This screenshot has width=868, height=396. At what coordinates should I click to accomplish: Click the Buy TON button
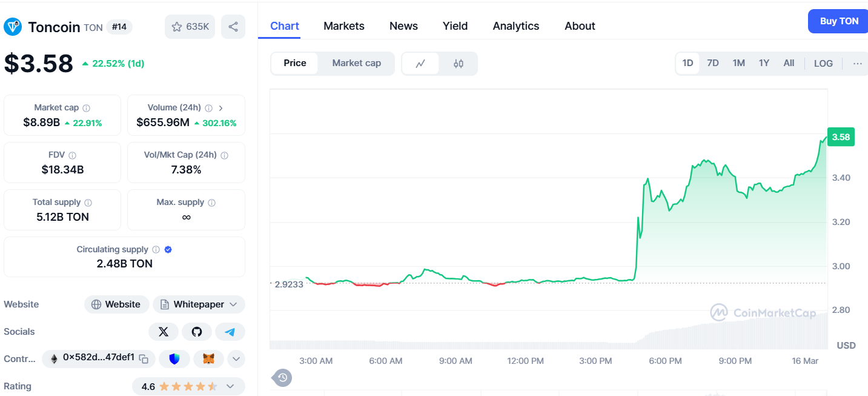tap(839, 21)
